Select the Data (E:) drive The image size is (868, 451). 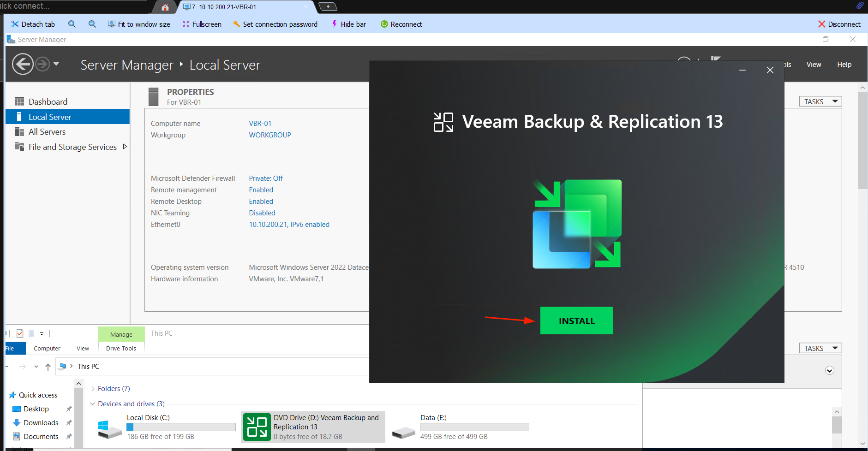tap(460, 427)
